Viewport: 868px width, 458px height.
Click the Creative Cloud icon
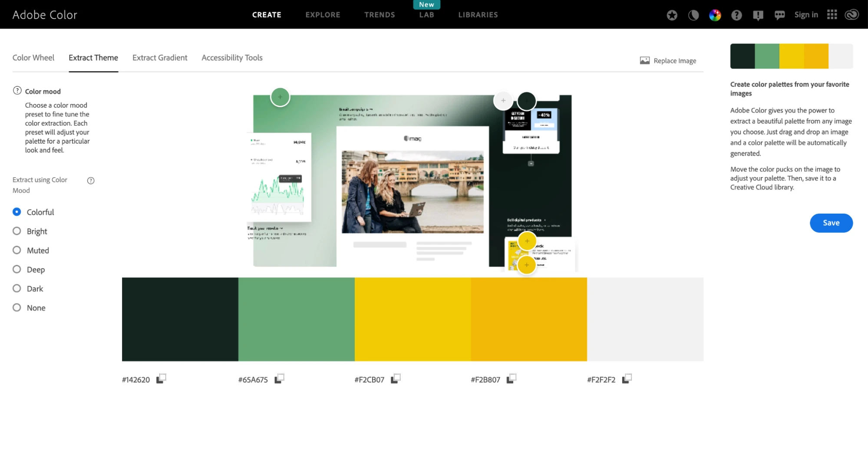[851, 15]
